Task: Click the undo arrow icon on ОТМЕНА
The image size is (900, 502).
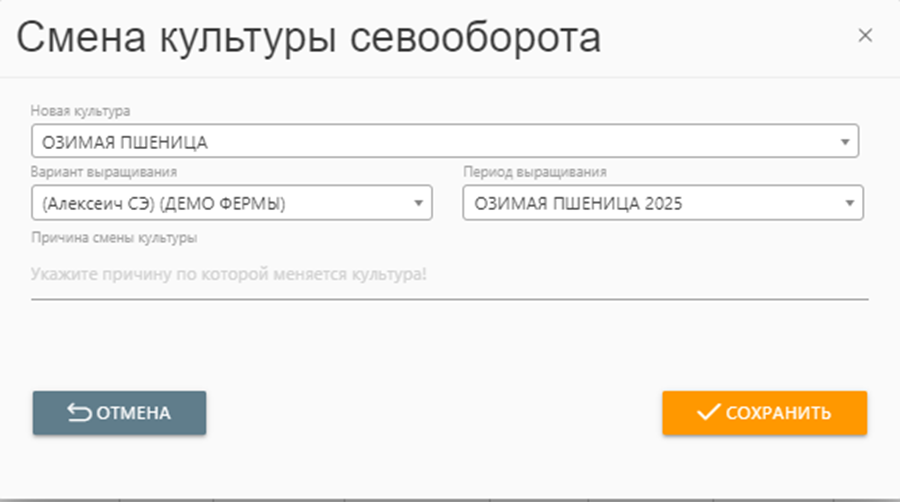Action: [79, 413]
